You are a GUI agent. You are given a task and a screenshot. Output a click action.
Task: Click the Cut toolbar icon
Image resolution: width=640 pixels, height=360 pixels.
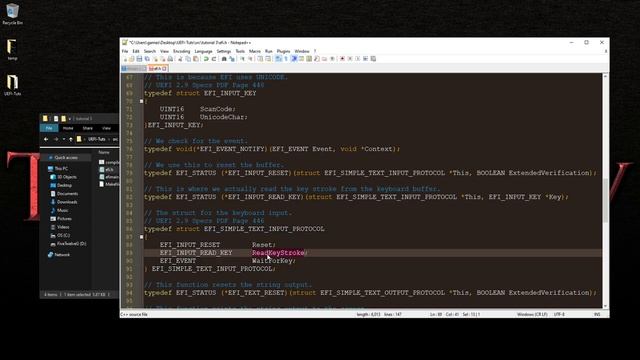(180, 59)
